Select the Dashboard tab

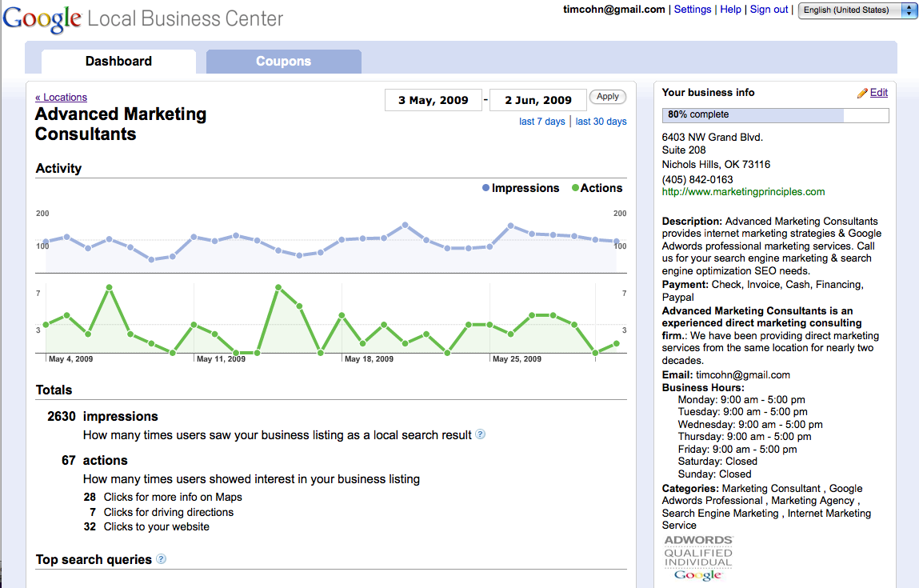click(118, 62)
